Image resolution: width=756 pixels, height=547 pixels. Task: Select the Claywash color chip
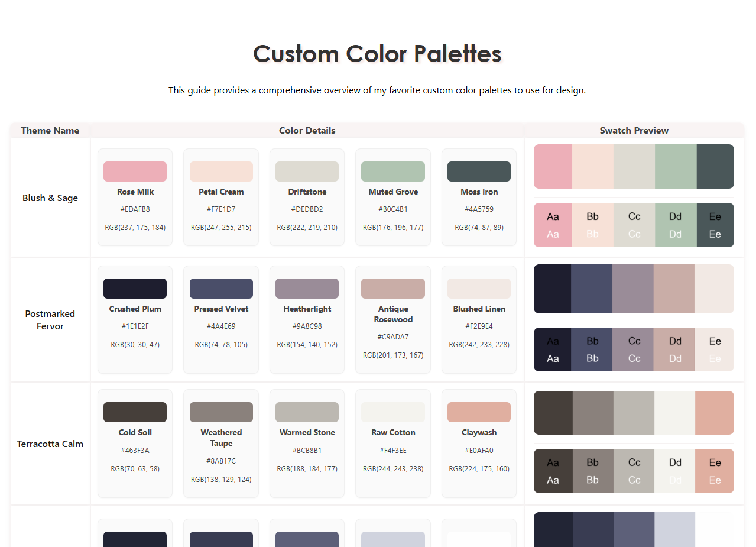(x=479, y=412)
